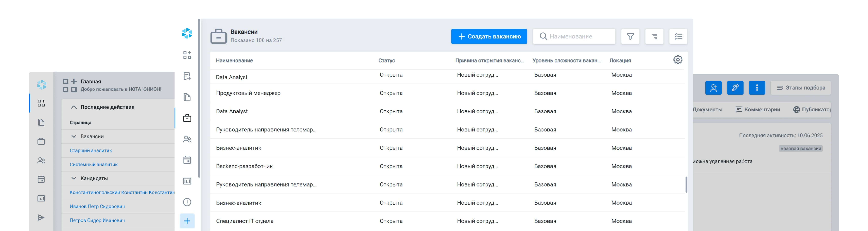Viewport: 868px width, 231px height.
Task: Switch to Публикатор tab in right window
Action: point(812,109)
